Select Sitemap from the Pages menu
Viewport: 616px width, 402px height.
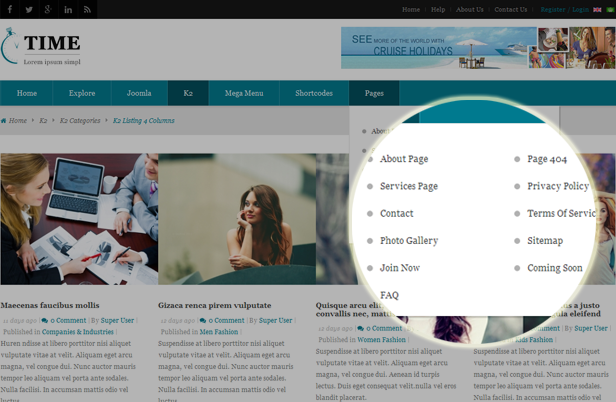click(x=544, y=241)
